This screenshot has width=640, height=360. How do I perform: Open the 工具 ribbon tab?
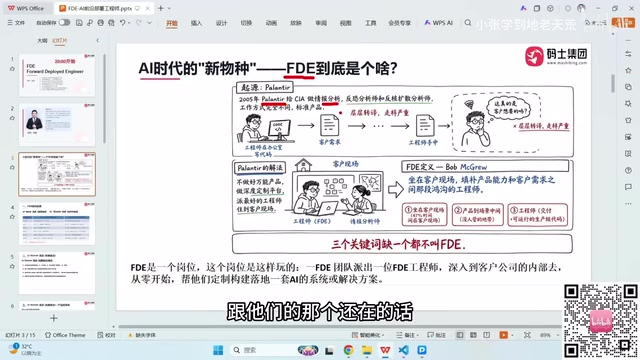(x=371, y=23)
